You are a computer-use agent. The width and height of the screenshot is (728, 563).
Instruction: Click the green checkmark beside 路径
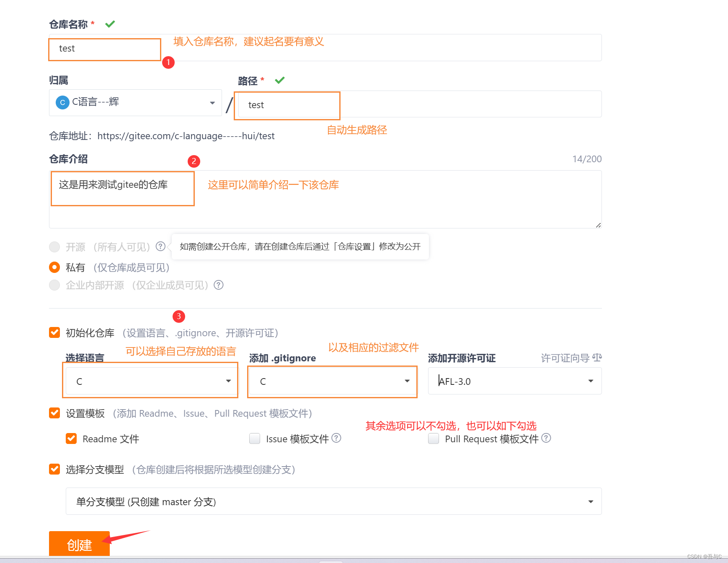point(280,80)
